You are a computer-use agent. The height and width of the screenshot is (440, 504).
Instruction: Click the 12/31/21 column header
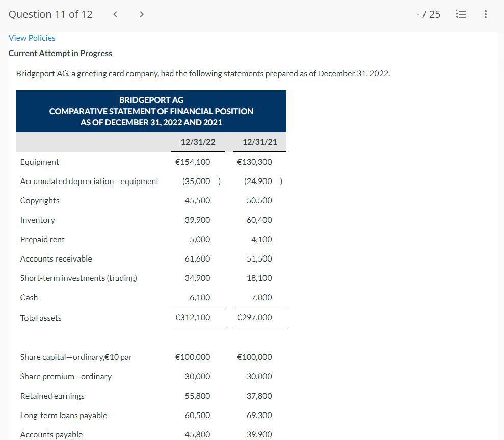pos(260,142)
